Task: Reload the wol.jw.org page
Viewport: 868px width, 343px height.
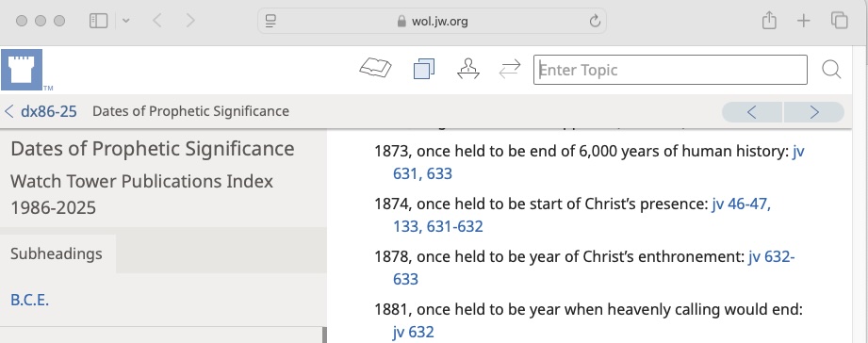Action: (595, 22)
